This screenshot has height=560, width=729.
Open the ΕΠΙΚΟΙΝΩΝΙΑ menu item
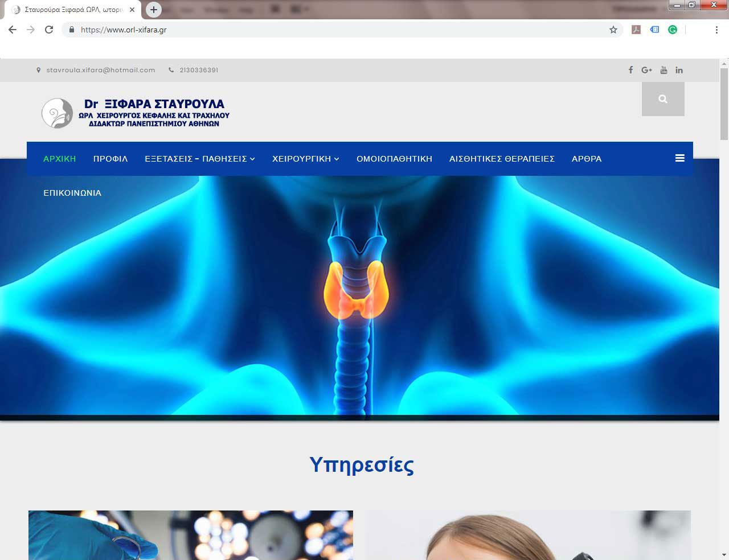tap(72, 193)
